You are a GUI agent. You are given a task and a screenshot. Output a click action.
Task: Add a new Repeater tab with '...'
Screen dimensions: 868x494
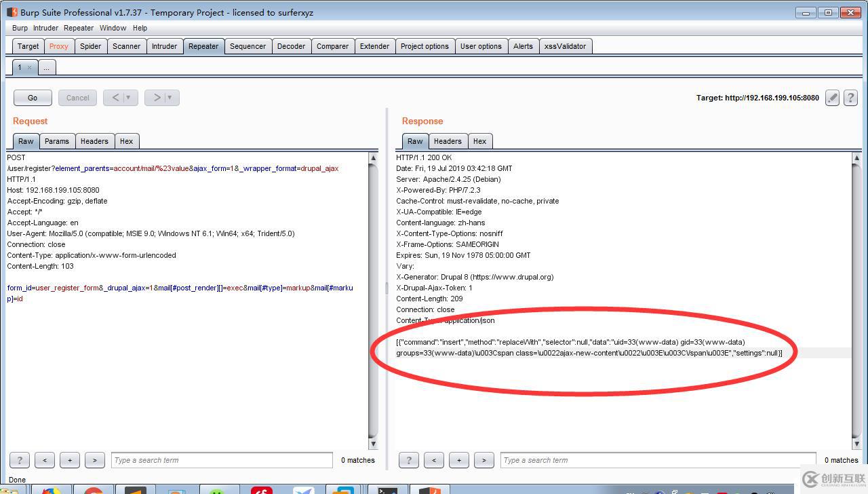click(x=46, y=67)
